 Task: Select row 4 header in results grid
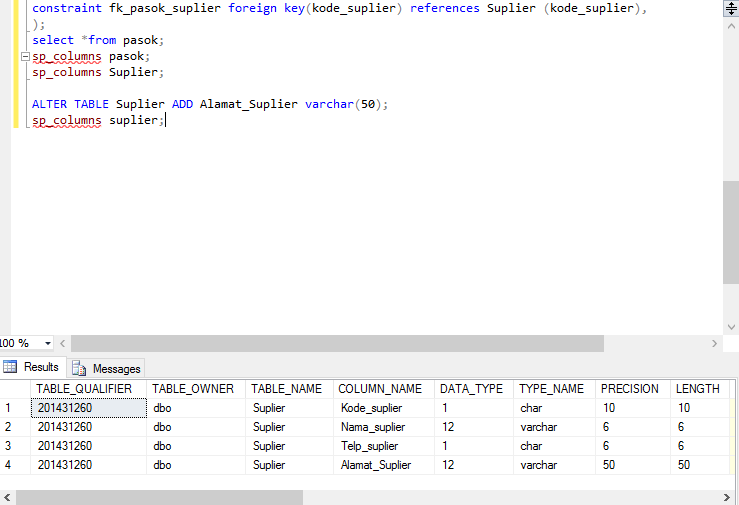click(15, 465)
